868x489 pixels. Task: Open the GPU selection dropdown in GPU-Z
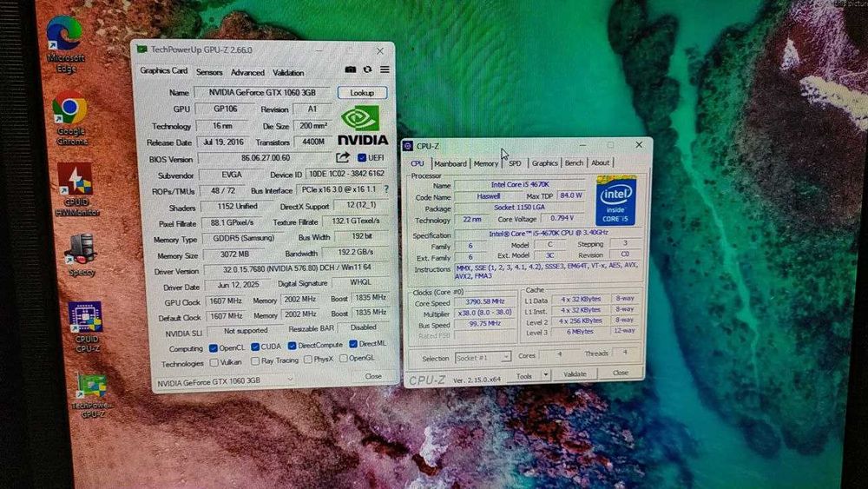point(225,381)
